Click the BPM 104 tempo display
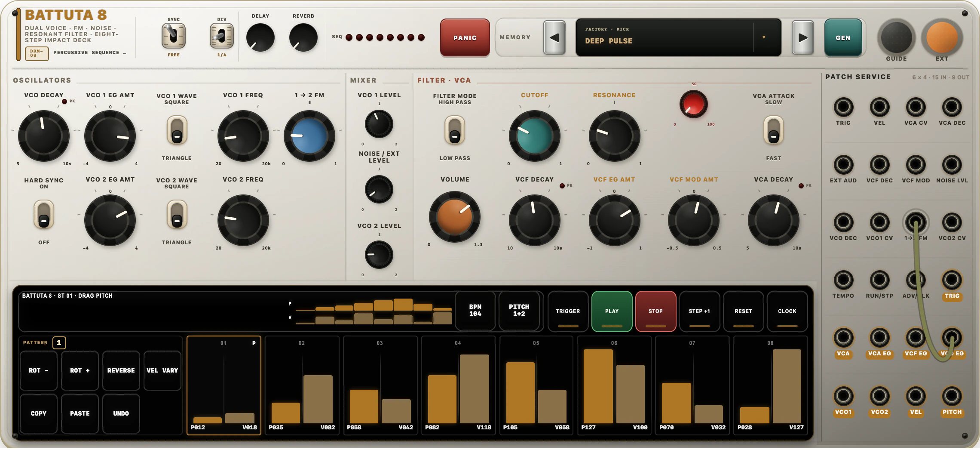980x450 pixels. [x=475, y=311]
